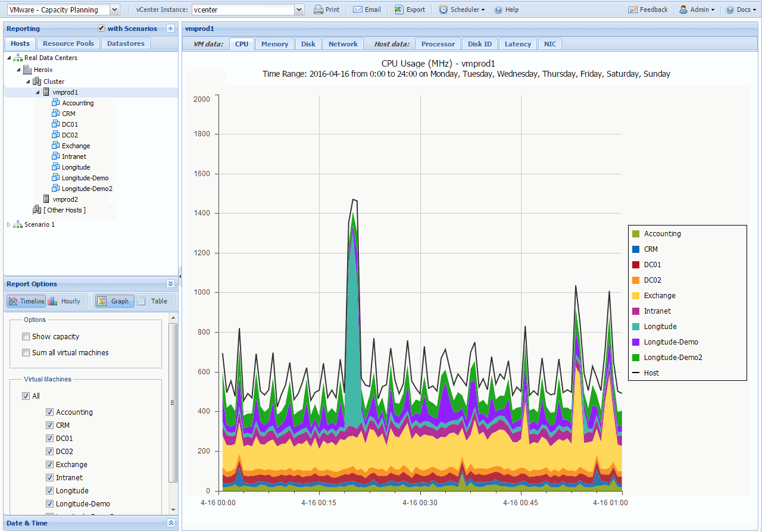Image resolution: width=762 pixels, height=532 pixels.
Task: Click the Admin user icon
Action: pos(683,10)
